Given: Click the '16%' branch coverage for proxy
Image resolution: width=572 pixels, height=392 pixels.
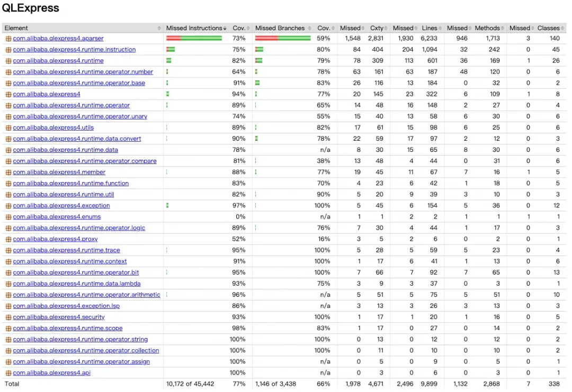Looking at the screenshot, I should pos(323,239).
